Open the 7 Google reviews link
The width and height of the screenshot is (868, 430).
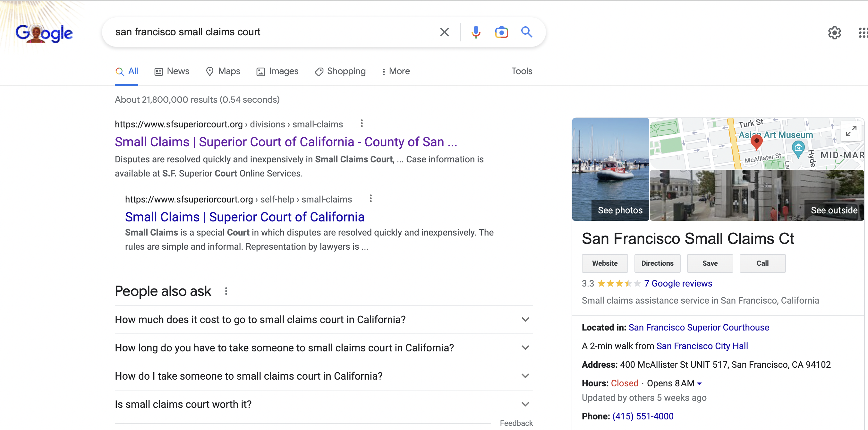678,284
